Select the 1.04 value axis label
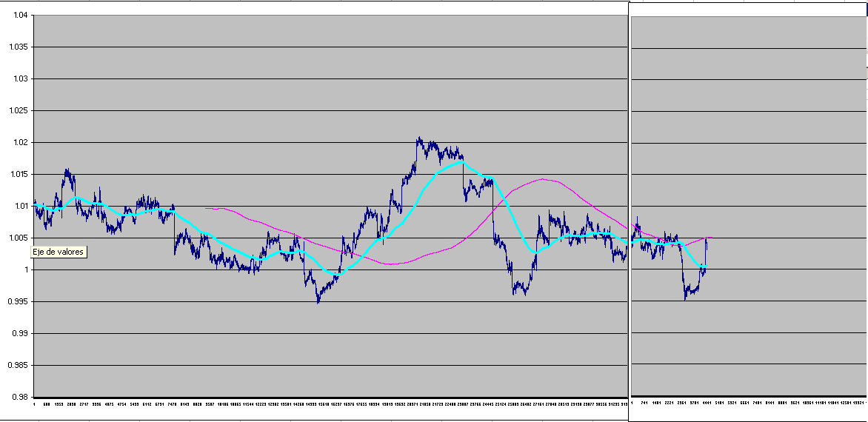The image size is (868, 422). (x=20, y=16)
